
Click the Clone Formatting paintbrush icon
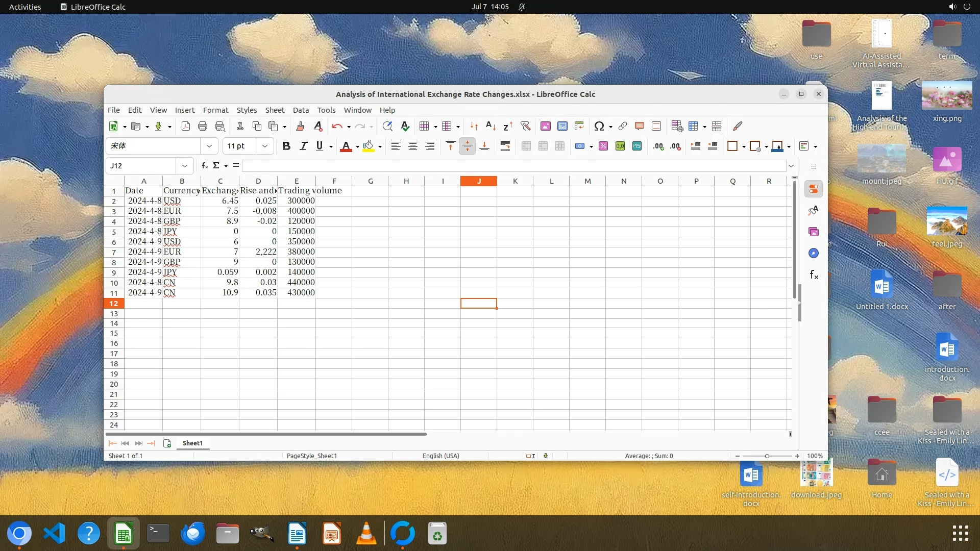[300, 126]
